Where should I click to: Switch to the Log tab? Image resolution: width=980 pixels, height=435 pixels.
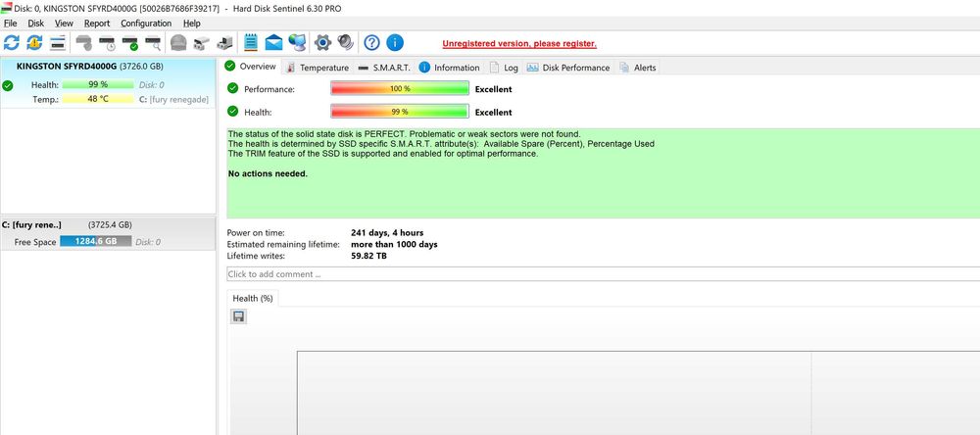click(504, 67)
